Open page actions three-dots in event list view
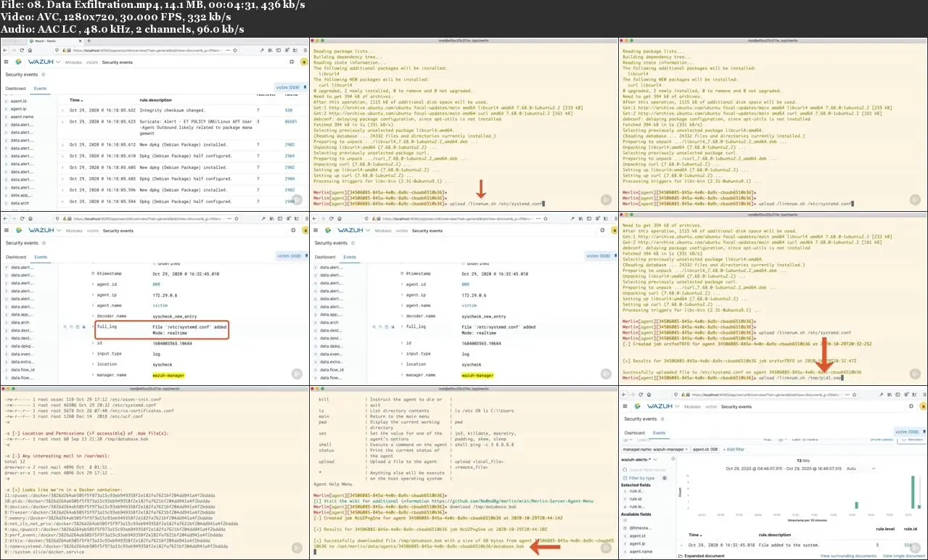 tap(228, 50)
